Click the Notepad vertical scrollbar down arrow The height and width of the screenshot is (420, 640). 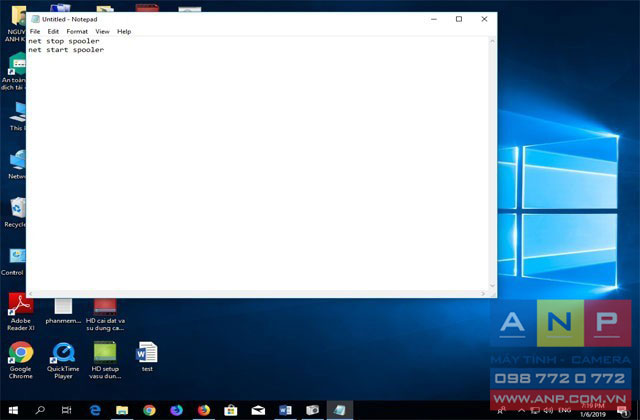click(492, 286)
